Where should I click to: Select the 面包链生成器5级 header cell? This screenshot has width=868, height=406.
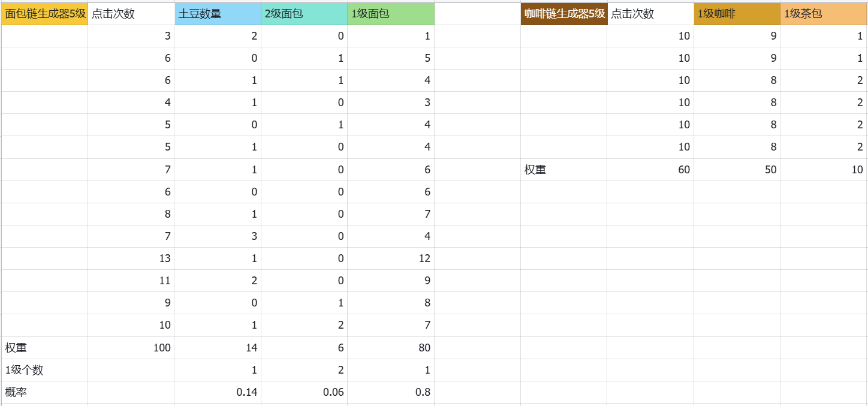click(44, 14)
